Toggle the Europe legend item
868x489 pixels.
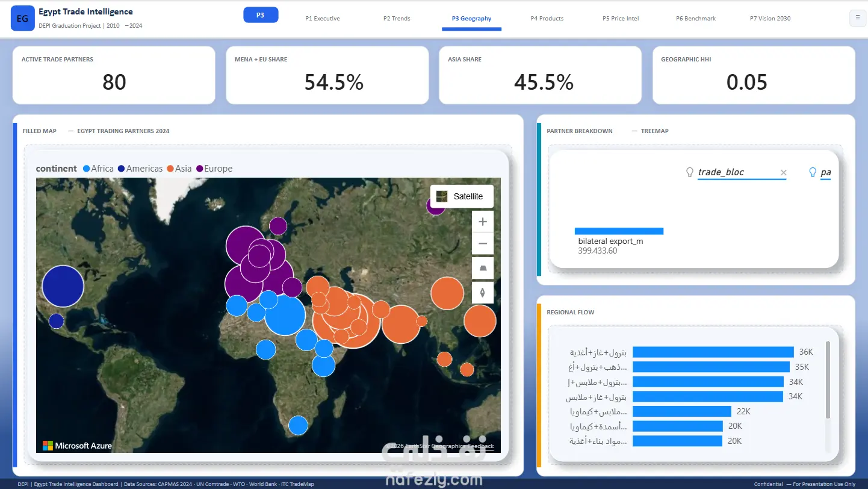214,169
